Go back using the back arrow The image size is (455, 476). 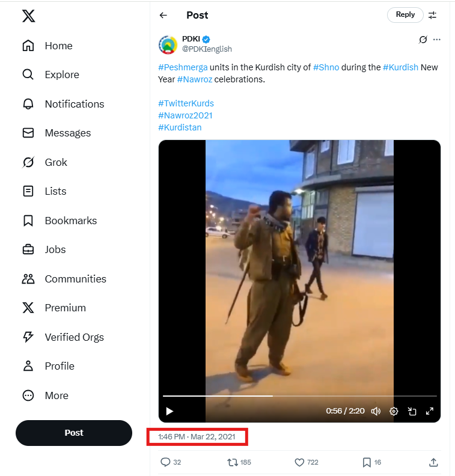[x=163, y=15]
